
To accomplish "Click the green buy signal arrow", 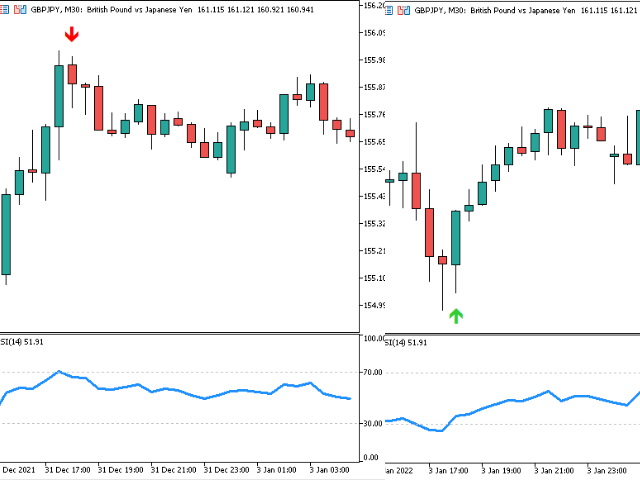I will point(456,316).
